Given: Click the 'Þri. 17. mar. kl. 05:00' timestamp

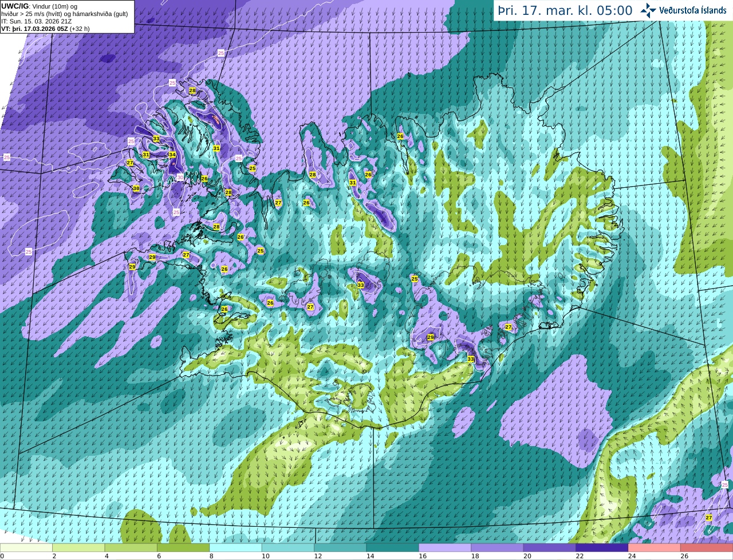Looking at the screenshot, I should (x=565, y=10).
